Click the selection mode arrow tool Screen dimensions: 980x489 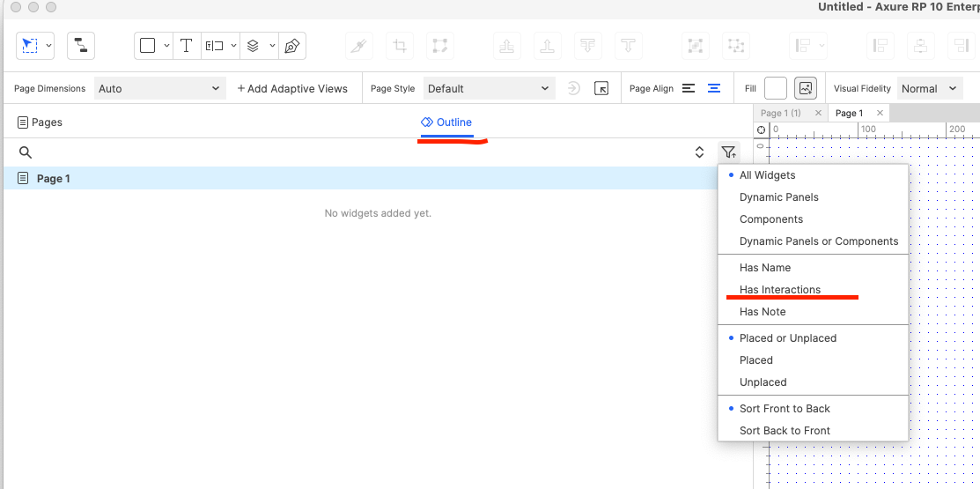29,46
